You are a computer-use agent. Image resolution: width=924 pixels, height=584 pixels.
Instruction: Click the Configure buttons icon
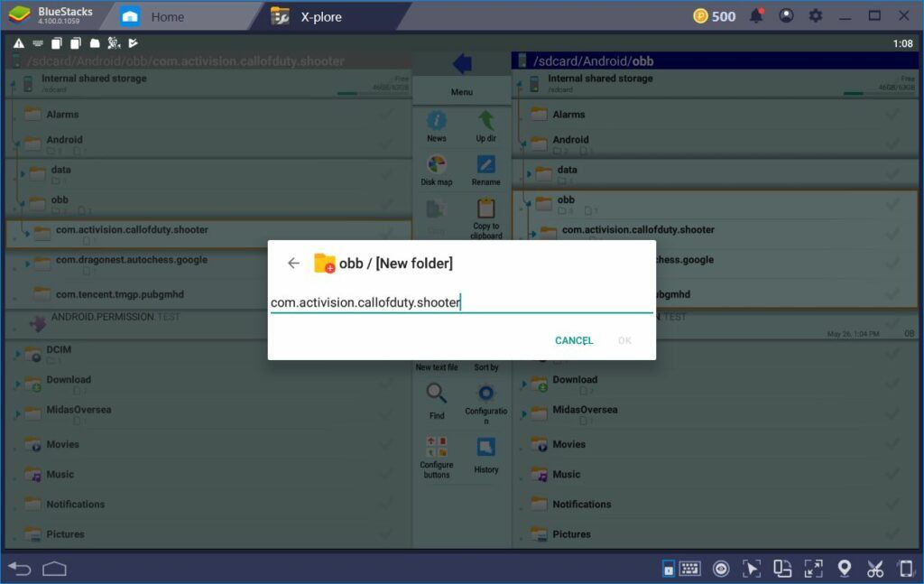pos(436,447)
